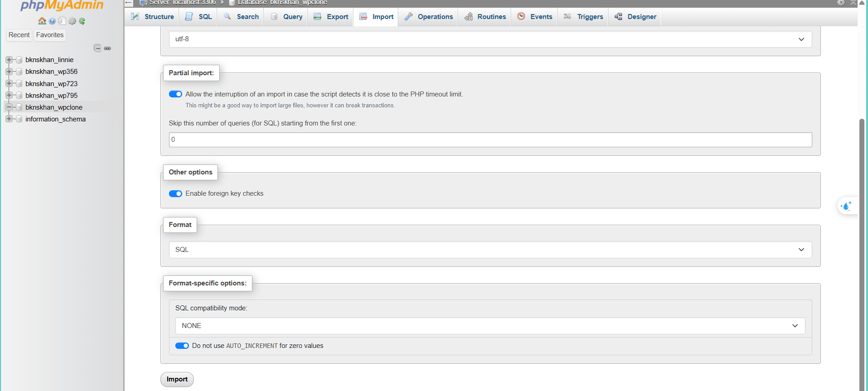This screenshot has height=391, width=868.
Task: Expand the bknskhan_wp356 database tree node
Action: coord(9,72)
